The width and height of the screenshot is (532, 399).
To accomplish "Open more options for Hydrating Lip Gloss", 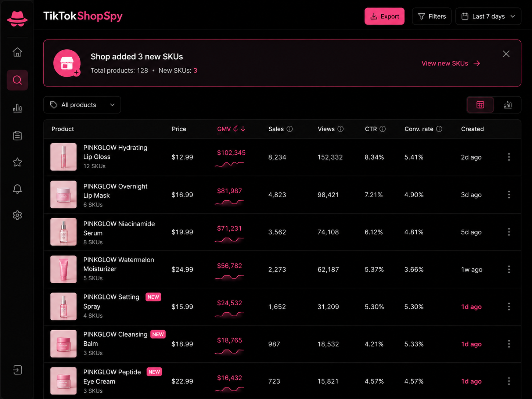I will [509, 157].
